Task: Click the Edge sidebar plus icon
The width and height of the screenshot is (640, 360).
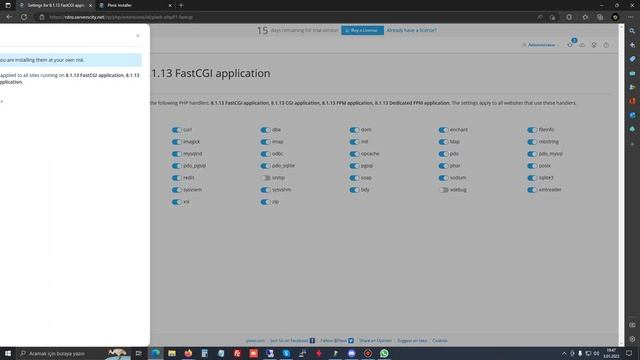Action: pyautogui.click(x=632, y=144)
